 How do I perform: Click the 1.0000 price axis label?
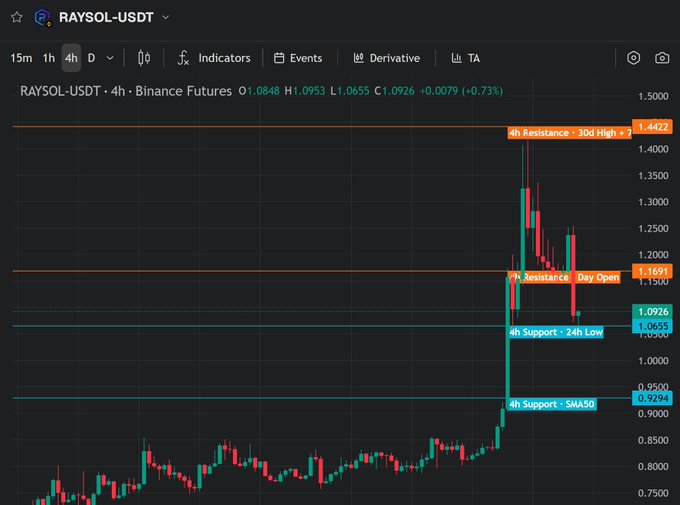point(653,361)
